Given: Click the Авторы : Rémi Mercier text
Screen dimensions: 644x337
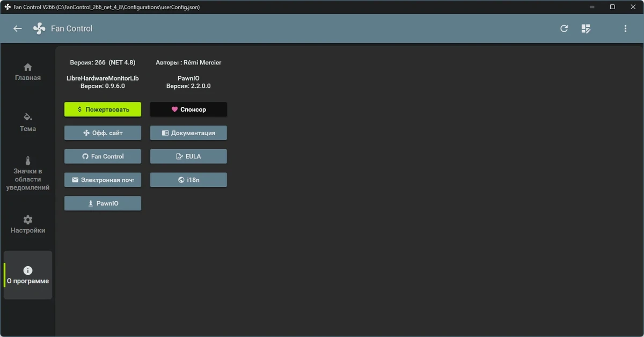Looking at the screenshot, I should [188, 63].
